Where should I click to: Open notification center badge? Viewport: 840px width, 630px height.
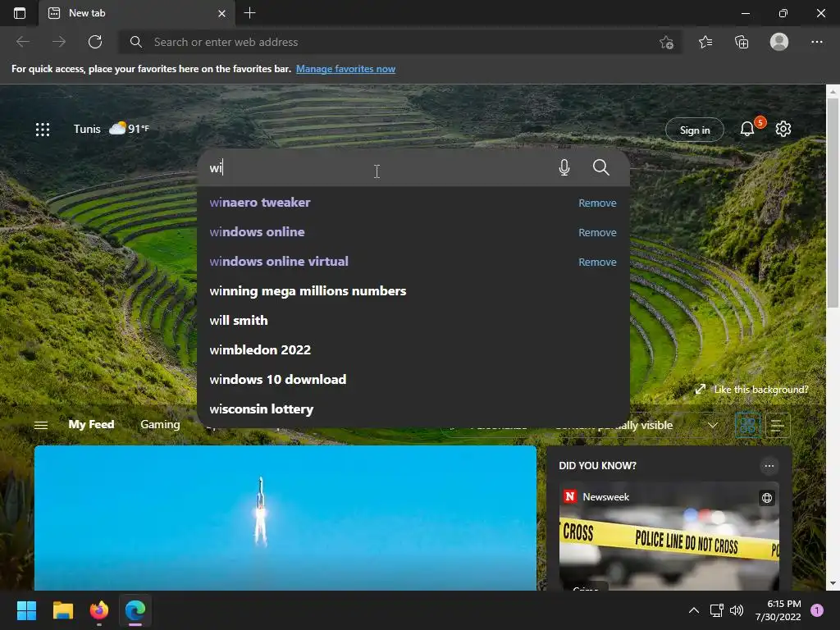[x=817, y=610]
